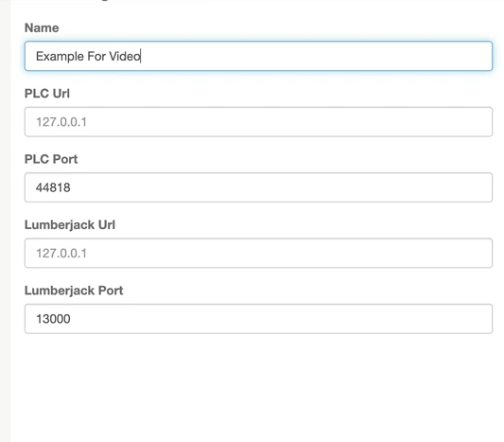Click the 13000 value in Lumberjack Port

click(x=53, y=319)
